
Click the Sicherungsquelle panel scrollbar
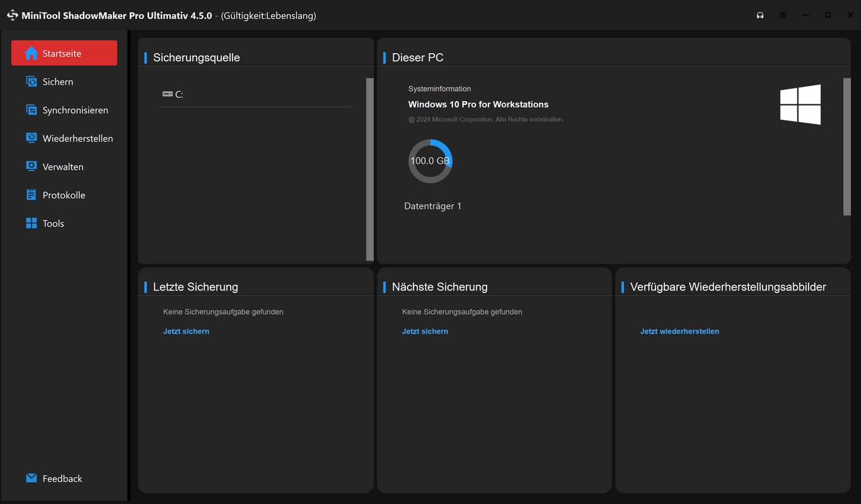point(369,169)
